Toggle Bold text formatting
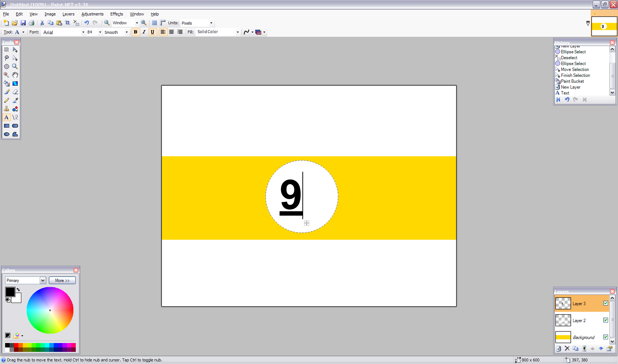The height and width of the screenshot is (364, 618). [x=135, y=32]
